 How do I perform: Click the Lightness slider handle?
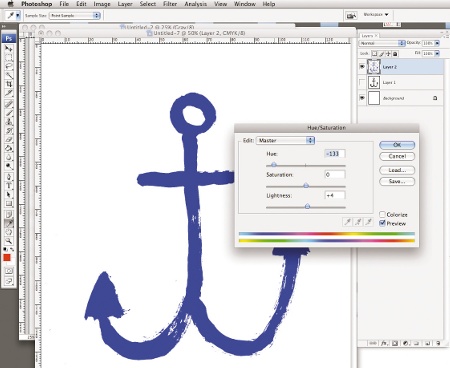(x=307, y=207)
